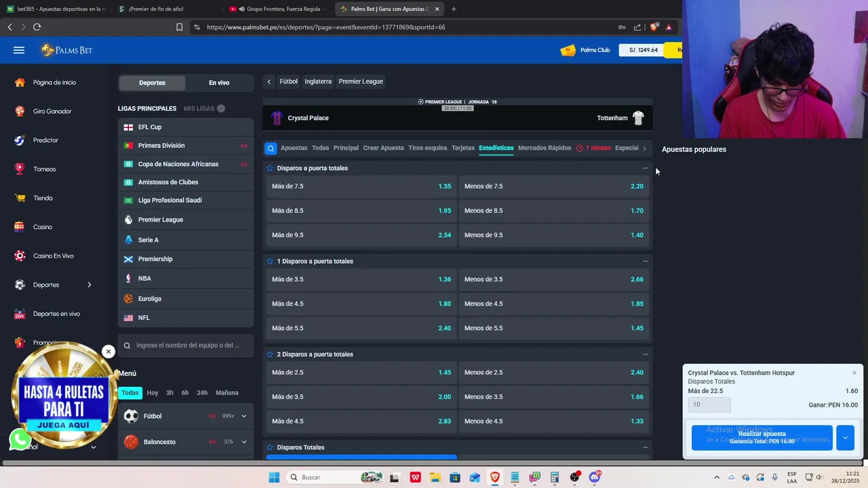Select Amistosos de Clubes
This screenshot has height=488, width=868.
185,182
